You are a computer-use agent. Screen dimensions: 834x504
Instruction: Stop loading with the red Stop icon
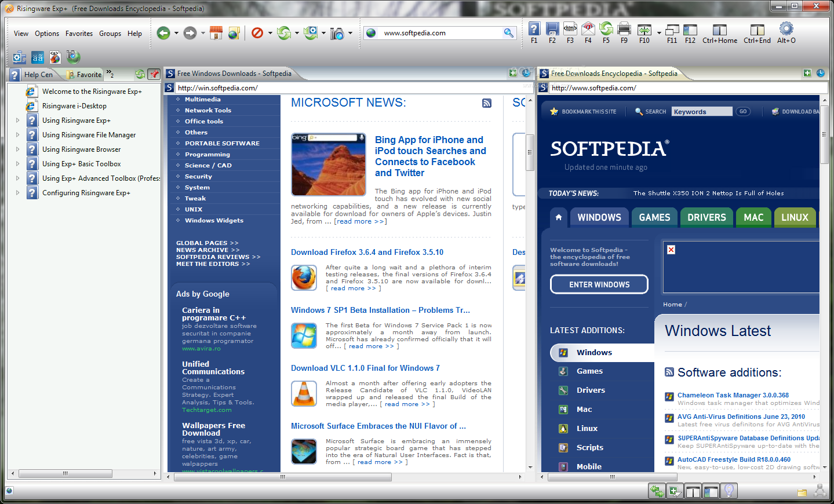coord(257,33)
